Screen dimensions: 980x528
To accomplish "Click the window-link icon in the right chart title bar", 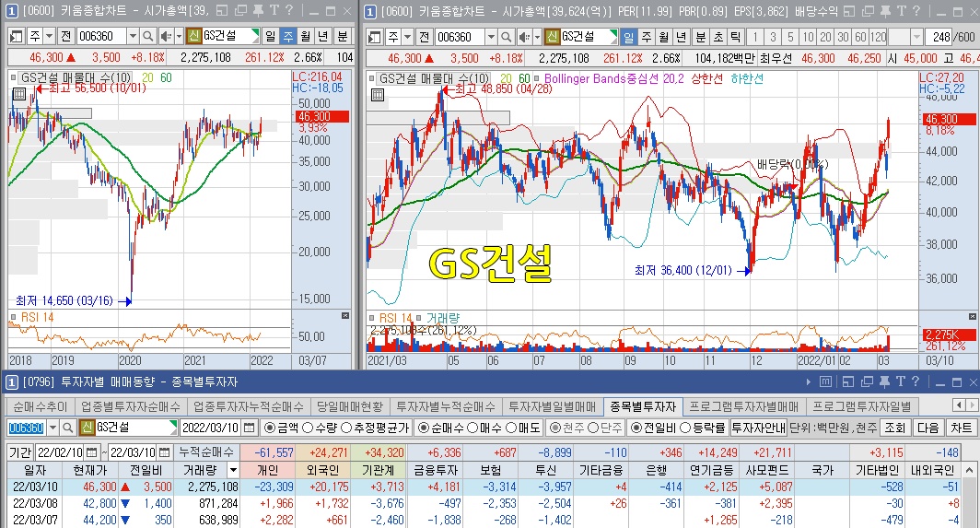I will click(x=849, y=11).
